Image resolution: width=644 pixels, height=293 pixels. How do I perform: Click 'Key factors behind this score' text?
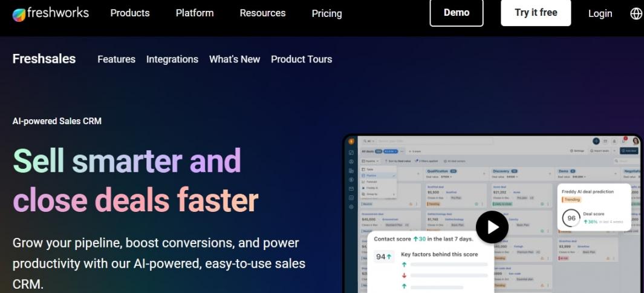[x=439, y=254]
